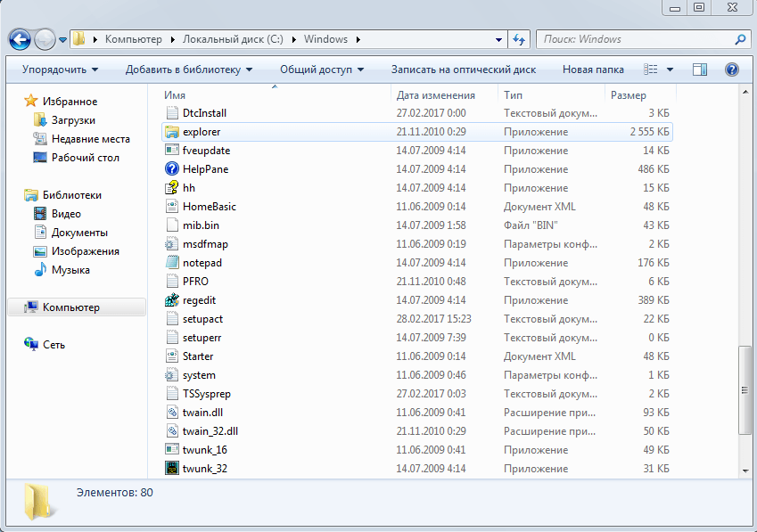Open the Упорядочить menu
Image resolution: width=757 pixels, height=532 pixels.
pyautogui.click(x=60, y=70)
